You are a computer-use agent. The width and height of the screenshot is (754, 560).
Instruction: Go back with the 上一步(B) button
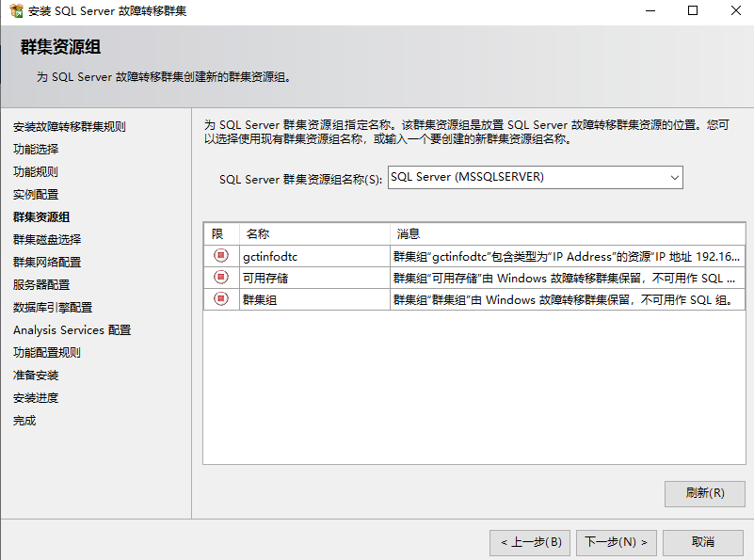(x=530, y=542)
